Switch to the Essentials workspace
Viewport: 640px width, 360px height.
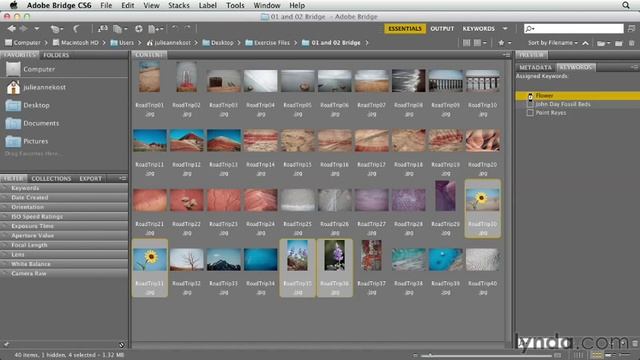(x=404, y=29)
